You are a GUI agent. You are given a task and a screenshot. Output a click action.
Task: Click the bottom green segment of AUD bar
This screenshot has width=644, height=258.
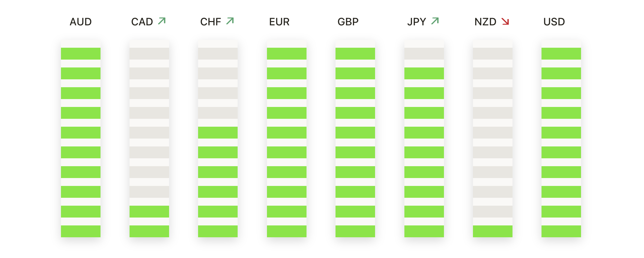[x=81, y=231]
